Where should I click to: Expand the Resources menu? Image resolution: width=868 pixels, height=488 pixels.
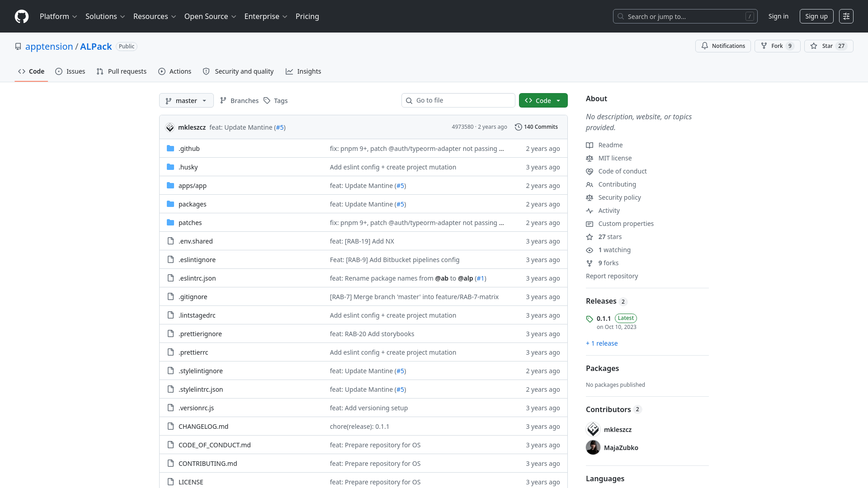click(x=155, y=16)
